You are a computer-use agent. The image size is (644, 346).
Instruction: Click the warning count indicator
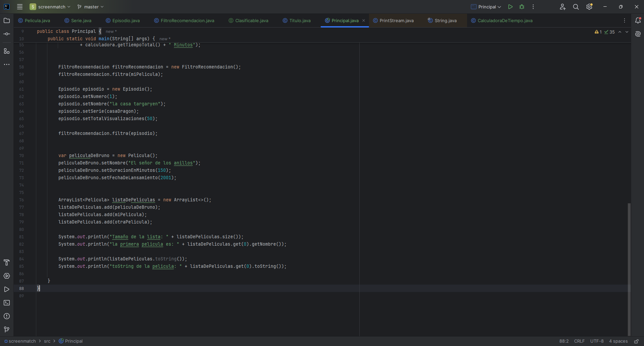pyautogui.click(x=598, y=32)
